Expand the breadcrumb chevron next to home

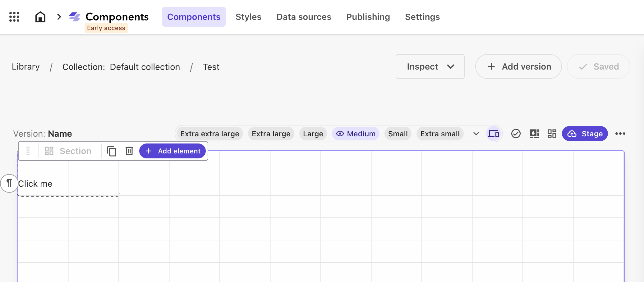tap(59, 17)
